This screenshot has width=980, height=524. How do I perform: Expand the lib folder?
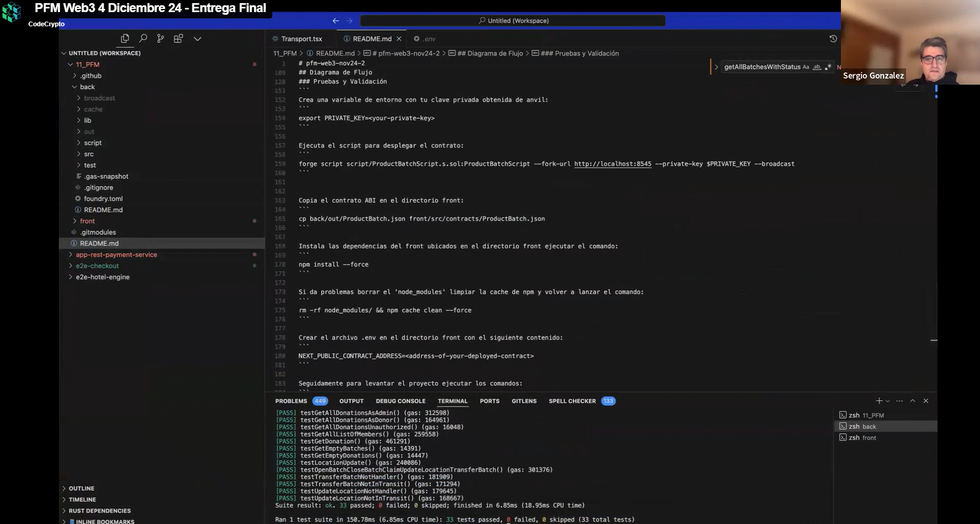87,120
